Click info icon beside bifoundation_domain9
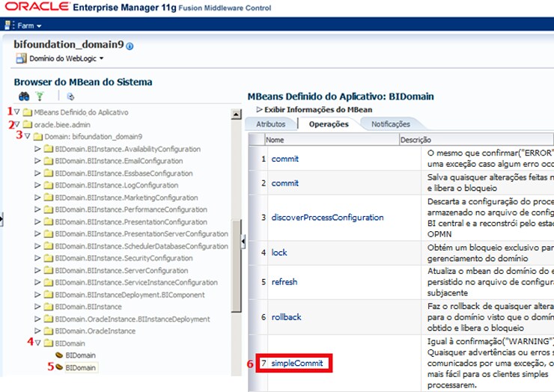This screenshot has height=392, width=554. (x=130, y=46)
